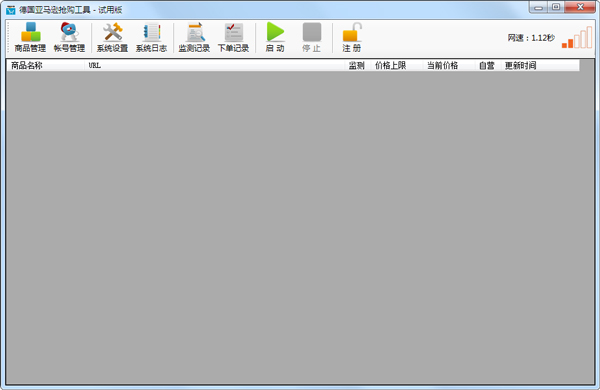Start monitoring with the 启动 play button
This screenshot has height=390, width=600.
coord(275,37)
